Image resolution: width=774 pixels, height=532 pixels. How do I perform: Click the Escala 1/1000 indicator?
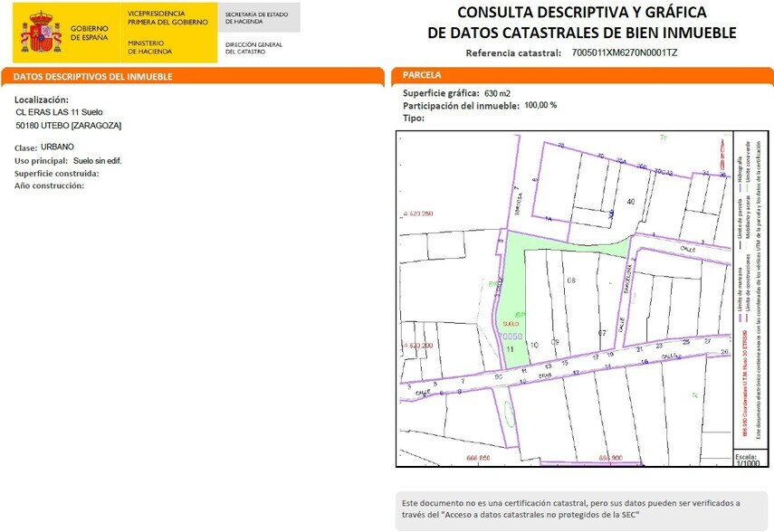pos(748,460)
